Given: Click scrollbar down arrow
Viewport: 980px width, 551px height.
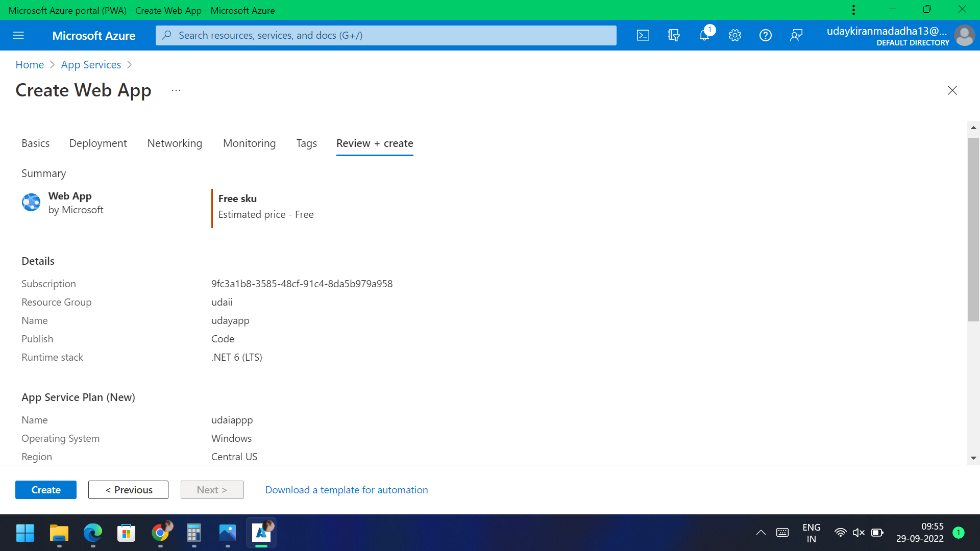Looking at the screenshot, I should (973, 458).
